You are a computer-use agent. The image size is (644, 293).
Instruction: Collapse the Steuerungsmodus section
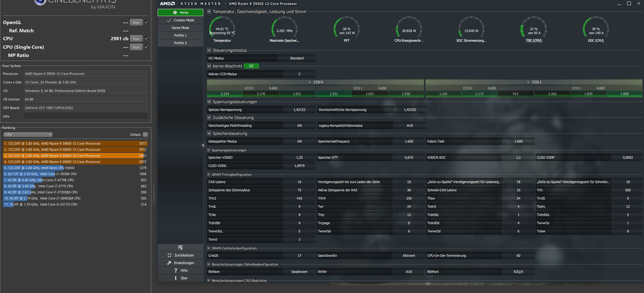coord(209,50)
